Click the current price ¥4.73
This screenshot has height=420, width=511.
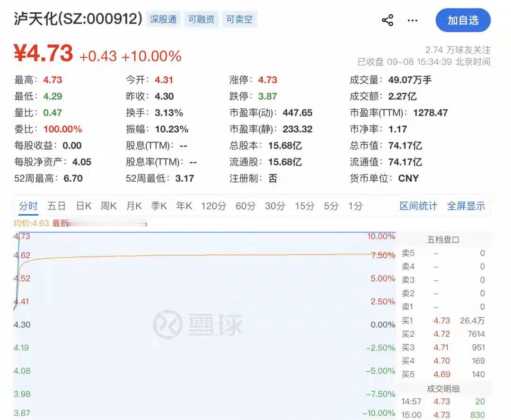click(x=44, y=53)
